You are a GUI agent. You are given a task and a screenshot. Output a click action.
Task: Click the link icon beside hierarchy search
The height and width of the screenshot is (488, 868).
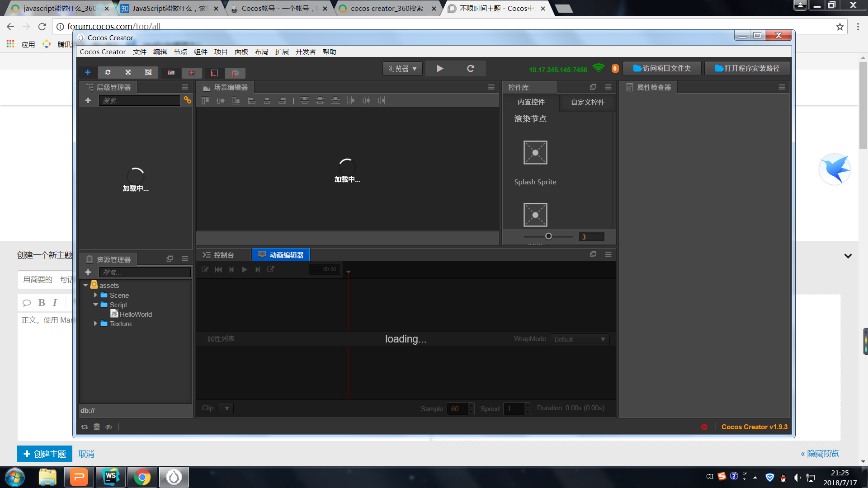[x=187, y=100]
